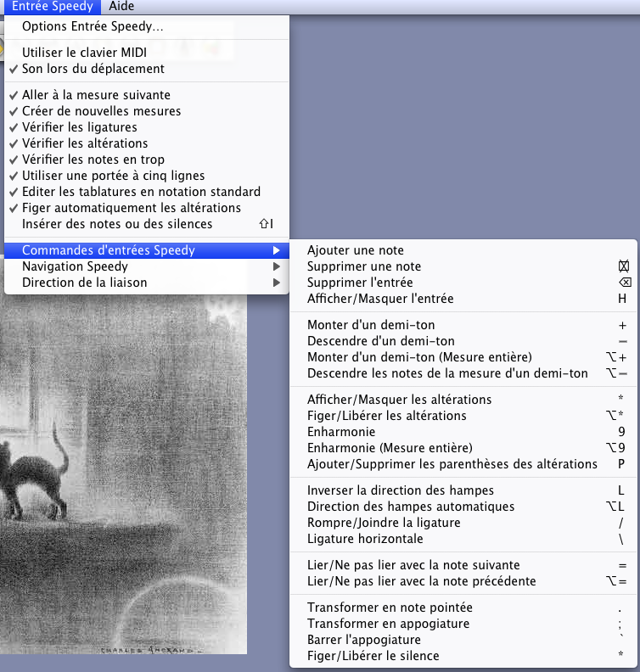640x672 pixels.
Task: Uncheck Vérifier les altérations
Action: pyautogui.click(x=85, y=143)
